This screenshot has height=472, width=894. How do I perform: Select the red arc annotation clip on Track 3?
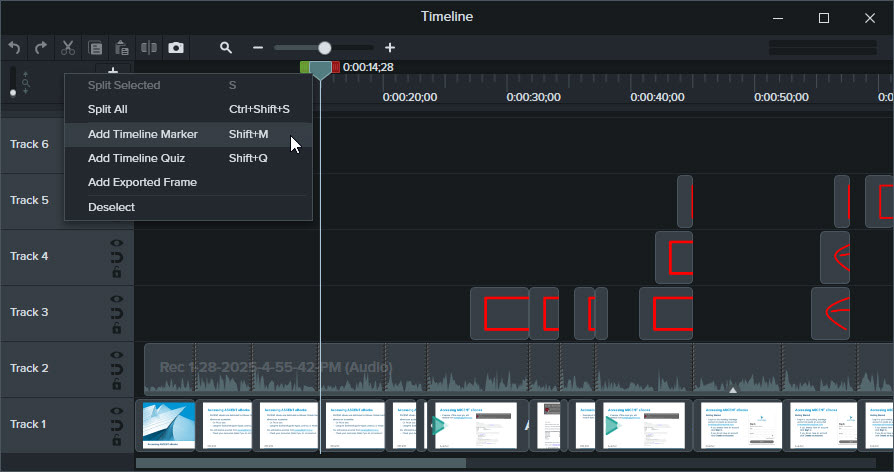[x=831, y=314]
